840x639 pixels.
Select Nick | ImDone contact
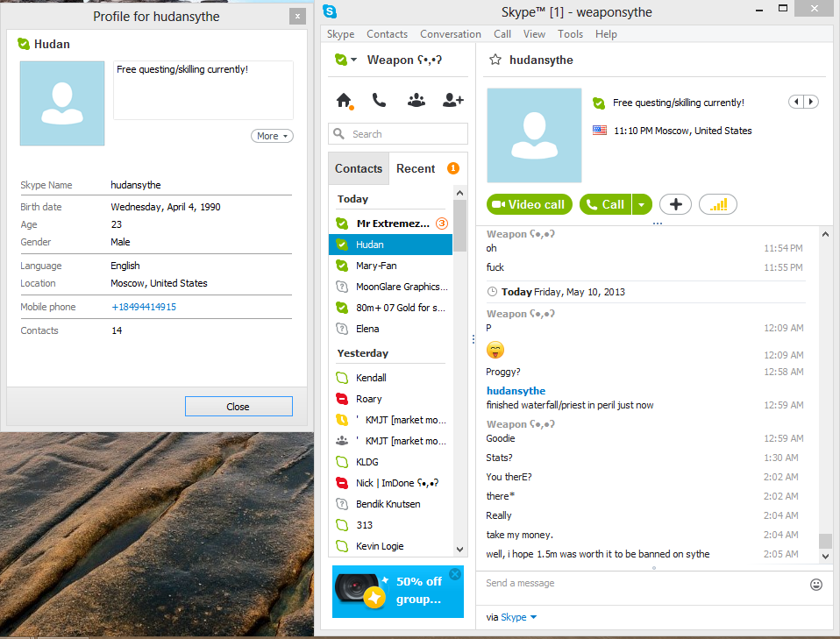(x=390, y=483)
